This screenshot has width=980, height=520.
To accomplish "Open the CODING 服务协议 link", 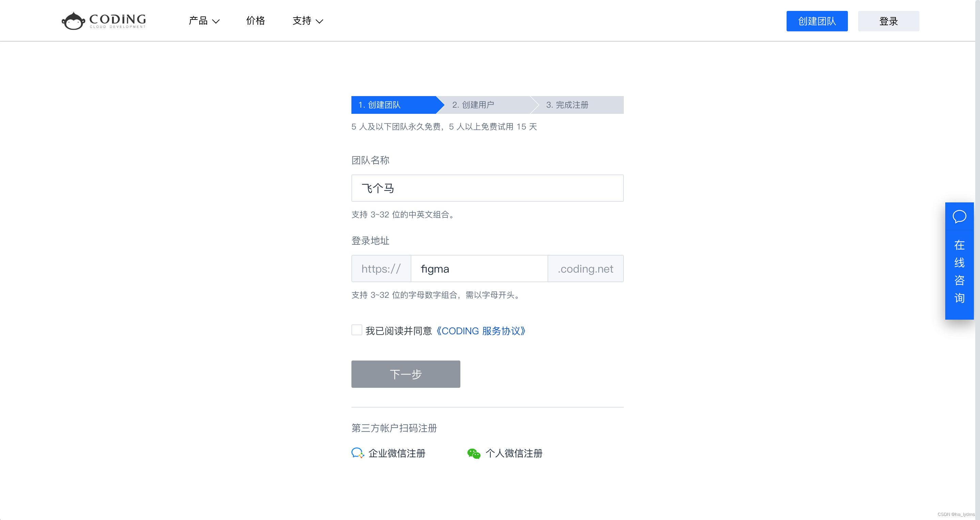I will point(480,331).
